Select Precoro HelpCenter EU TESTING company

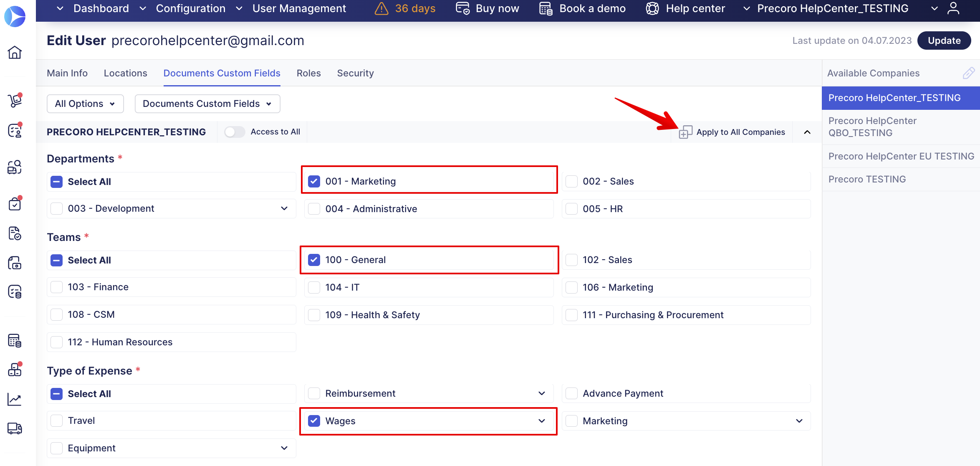click(x=901, y=156)
